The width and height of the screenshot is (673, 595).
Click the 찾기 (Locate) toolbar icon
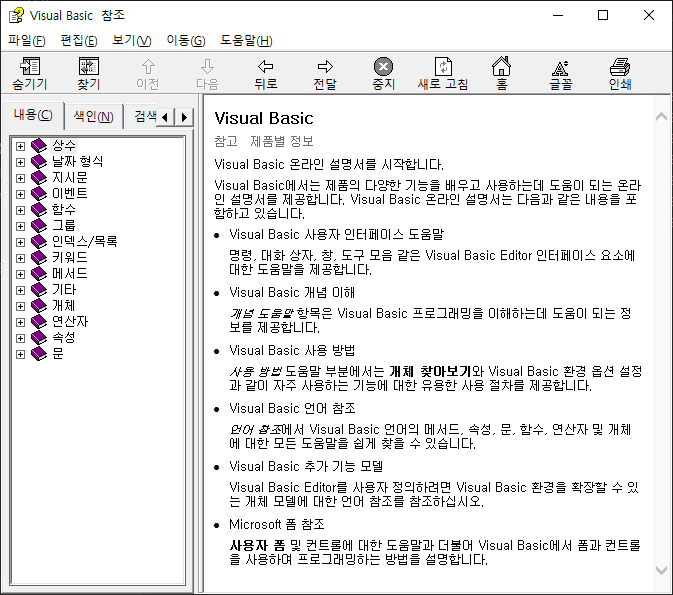(89, 66)
